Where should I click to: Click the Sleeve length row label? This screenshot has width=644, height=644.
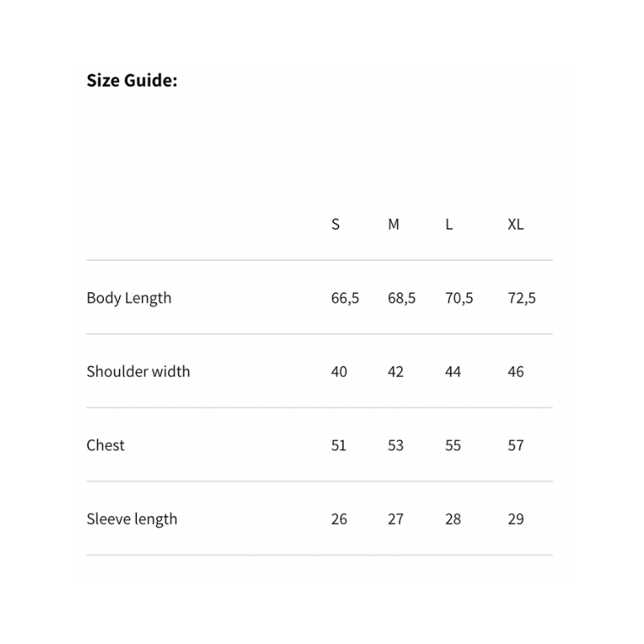coord(132,519)
